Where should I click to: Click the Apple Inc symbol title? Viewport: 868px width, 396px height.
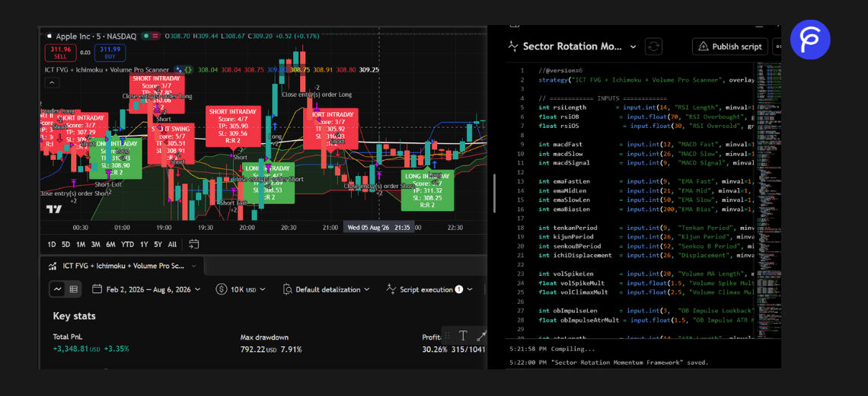point(96,36)
